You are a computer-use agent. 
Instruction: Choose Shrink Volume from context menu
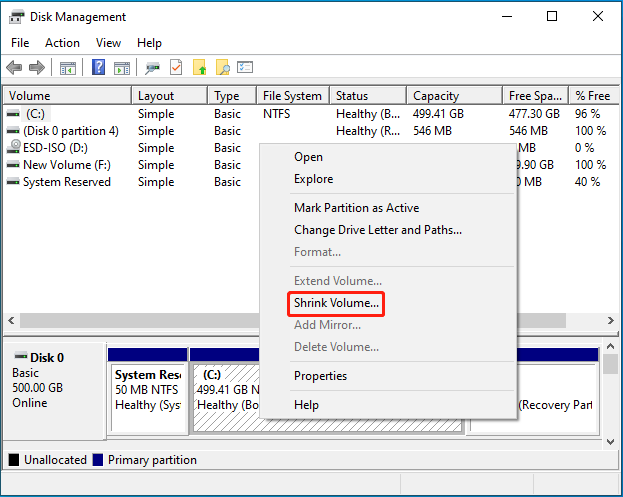pos(336,303)
